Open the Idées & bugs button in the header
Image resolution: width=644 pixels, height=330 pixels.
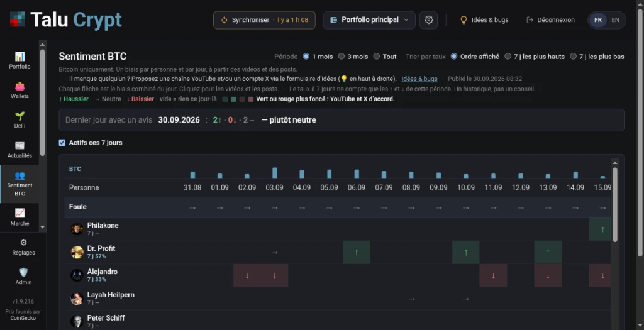tap(484, 19)
